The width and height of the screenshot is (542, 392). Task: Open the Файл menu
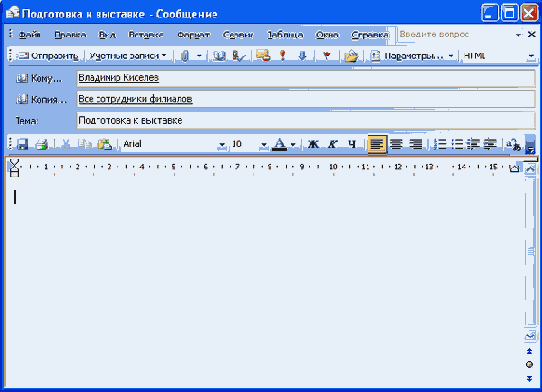click(x=29, y=35)
